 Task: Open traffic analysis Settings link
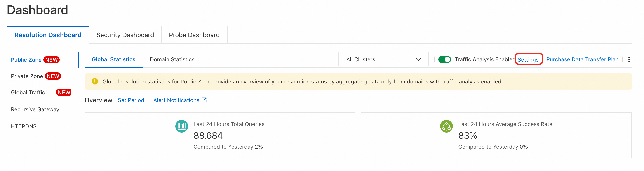(528, 59)
